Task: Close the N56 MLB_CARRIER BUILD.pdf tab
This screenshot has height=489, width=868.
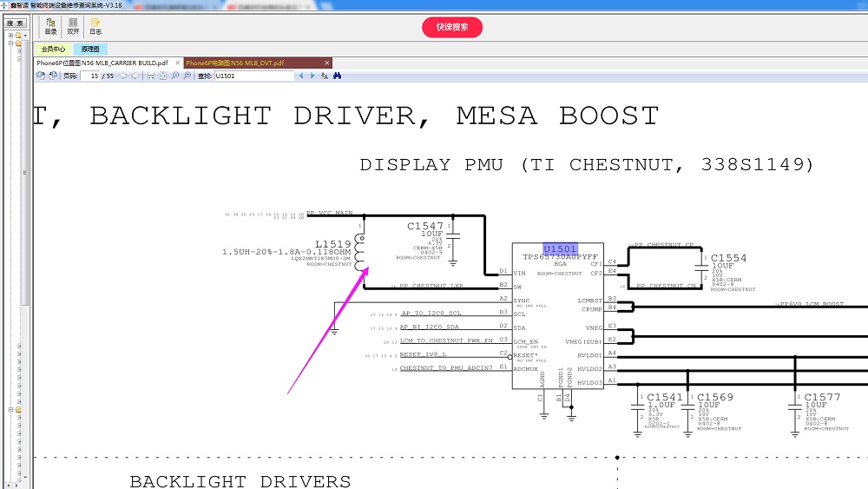Action: pos(177,63)
